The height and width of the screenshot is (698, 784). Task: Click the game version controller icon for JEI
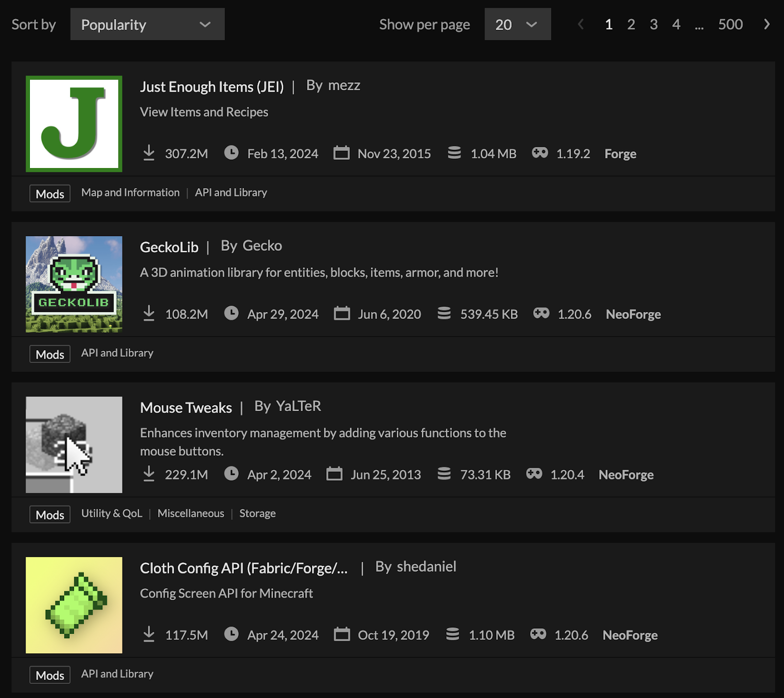[540, 152]
